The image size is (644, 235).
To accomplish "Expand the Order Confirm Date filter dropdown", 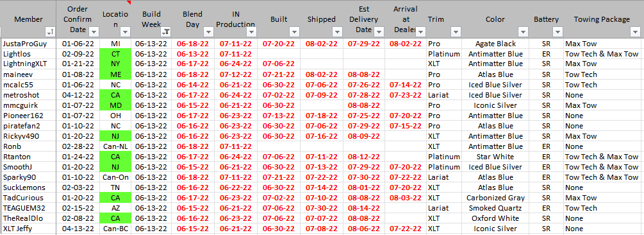I will click(94, 31).
